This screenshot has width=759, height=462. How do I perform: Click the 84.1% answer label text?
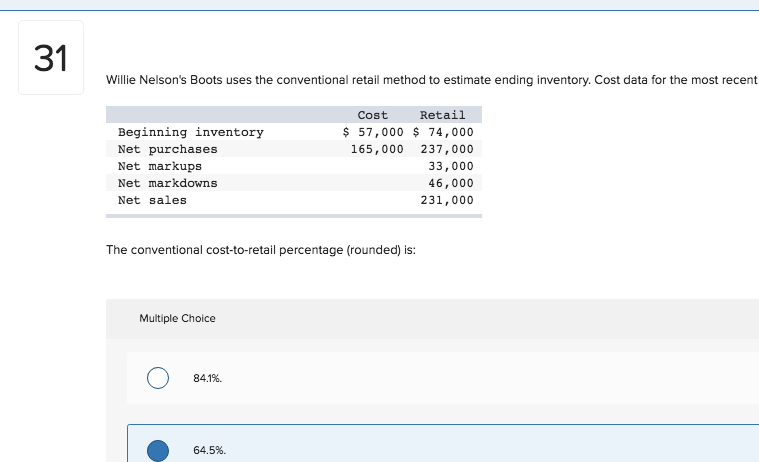tap(207, 378)
